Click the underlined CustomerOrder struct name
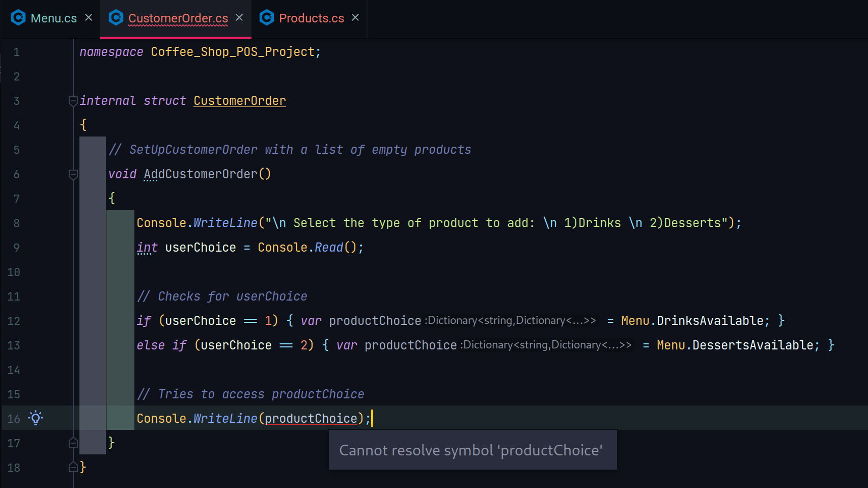Image resolution: width=868 pixels, height=488 pixels. click(x=239, y=101)
